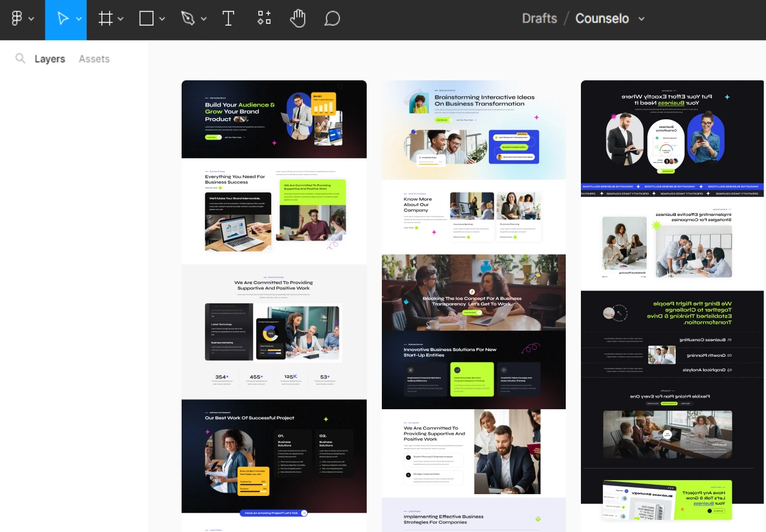Click 'Implementing Effective Business Strategies For Companies' heading in middle column
Screen dimensions: 766x532
tap(444, 519)
